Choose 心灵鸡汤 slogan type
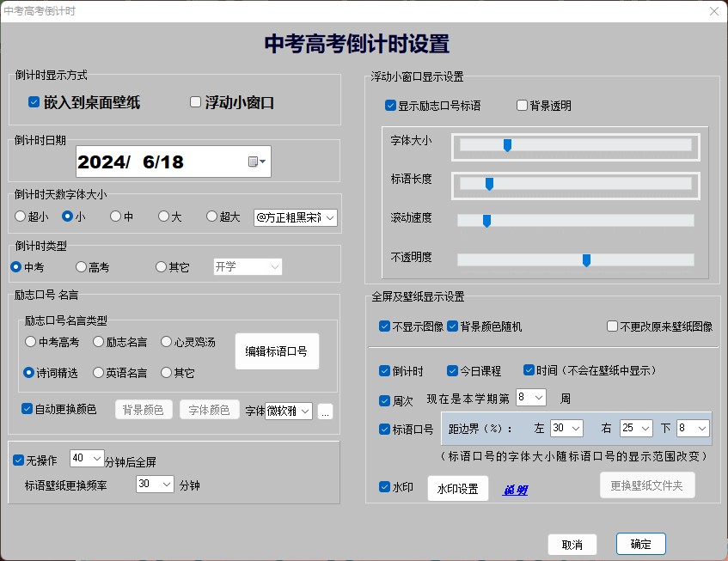 [x=166, y=342]
